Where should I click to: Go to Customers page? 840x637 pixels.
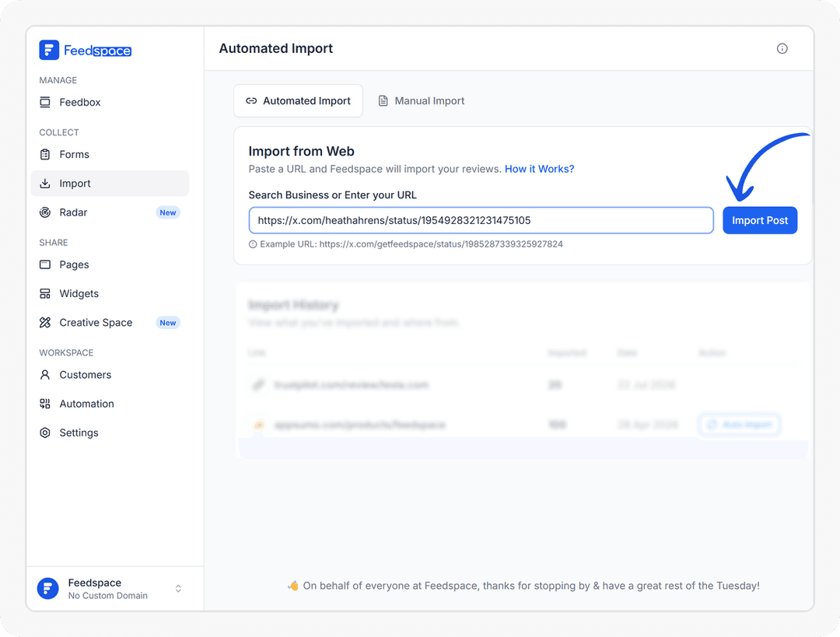point(110,374)
